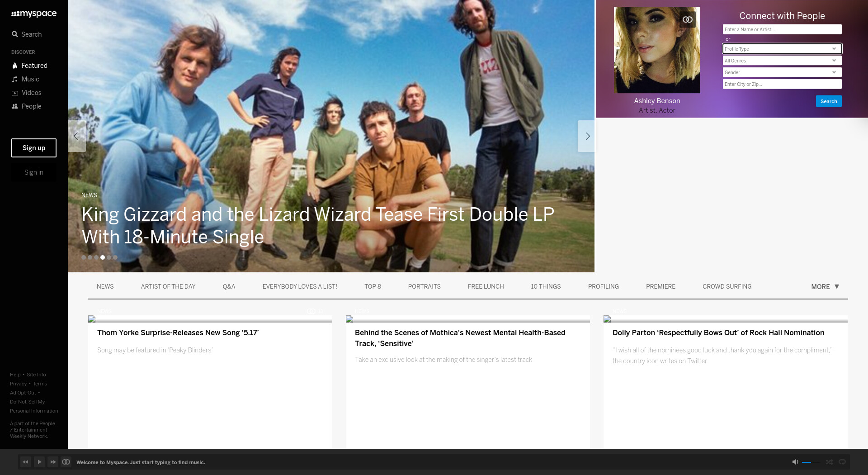The height and width of the screenshot is (475, 868).
Task: Click the blue Search button
Action: 829,101
